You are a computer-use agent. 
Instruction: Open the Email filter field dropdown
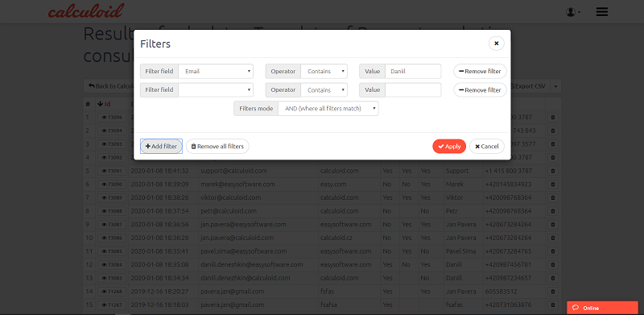click(216, 71)
